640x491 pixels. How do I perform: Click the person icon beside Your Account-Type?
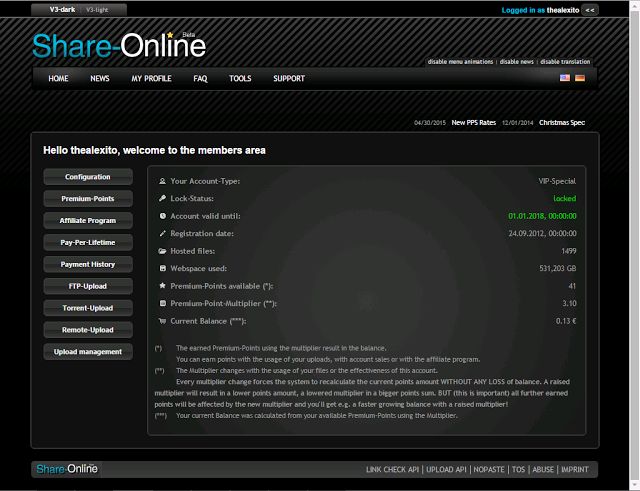coord(162,181)
